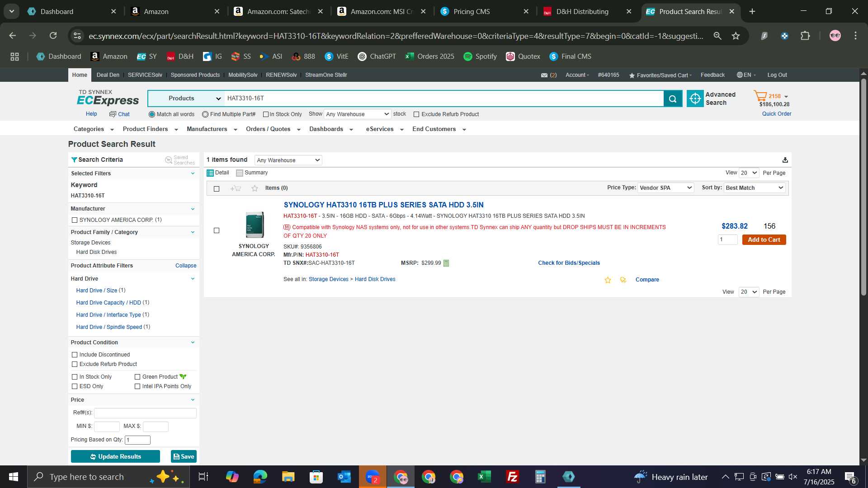Switch to Summary view icon
This screenshot has width=868, height=488.
tap(240, 173)
